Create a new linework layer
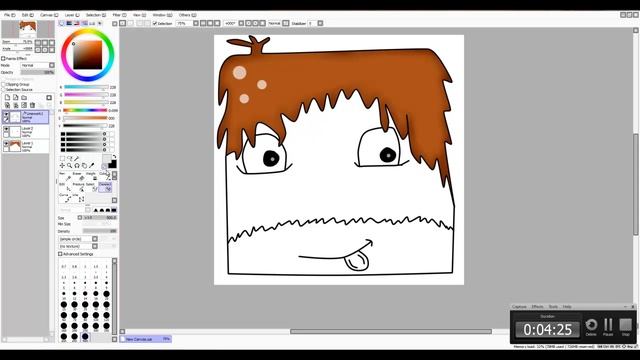 (x=16, y=97)
